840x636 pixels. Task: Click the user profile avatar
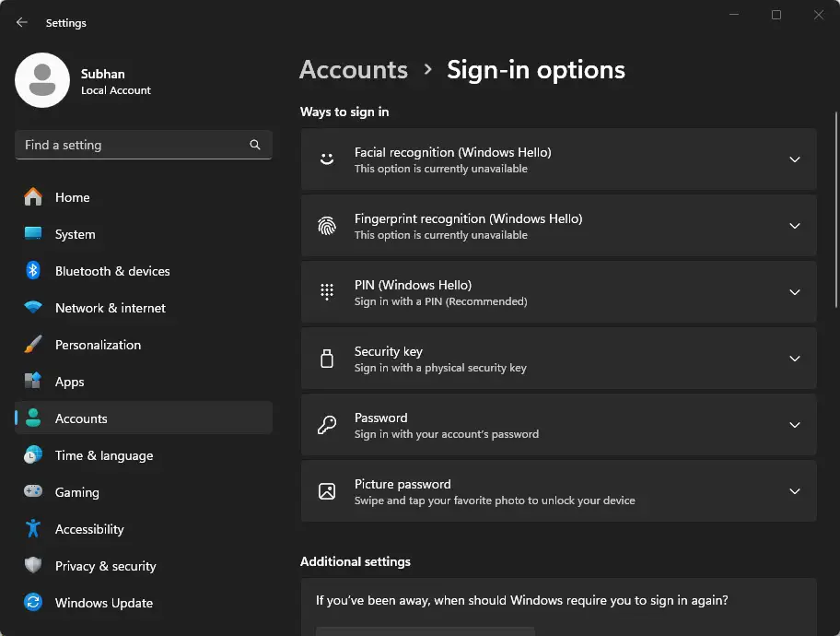[x=42, y=80]
